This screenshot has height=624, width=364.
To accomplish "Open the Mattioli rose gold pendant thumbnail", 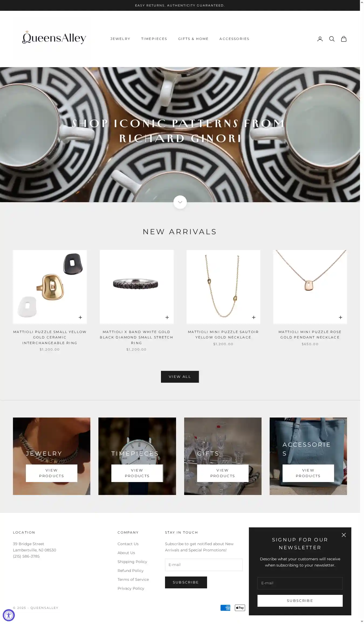I will click(310, 287).
